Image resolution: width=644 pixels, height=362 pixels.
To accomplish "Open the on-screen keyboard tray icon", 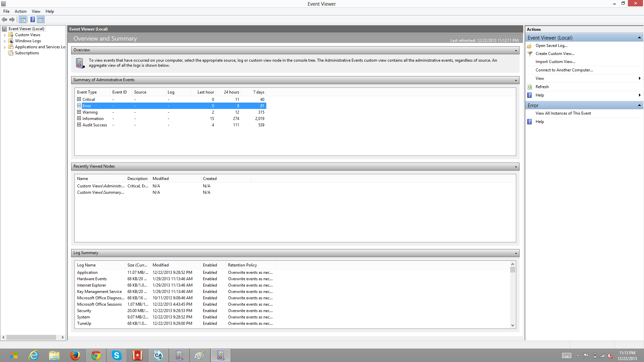I will click(567, 356).
